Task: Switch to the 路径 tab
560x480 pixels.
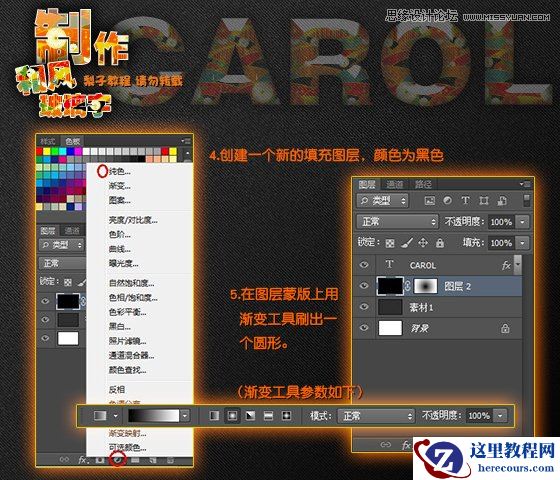Action: click(423, 185)
